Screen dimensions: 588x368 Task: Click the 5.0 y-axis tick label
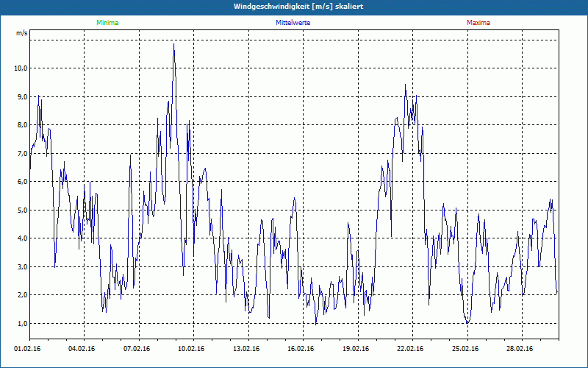tap(21, 210)
